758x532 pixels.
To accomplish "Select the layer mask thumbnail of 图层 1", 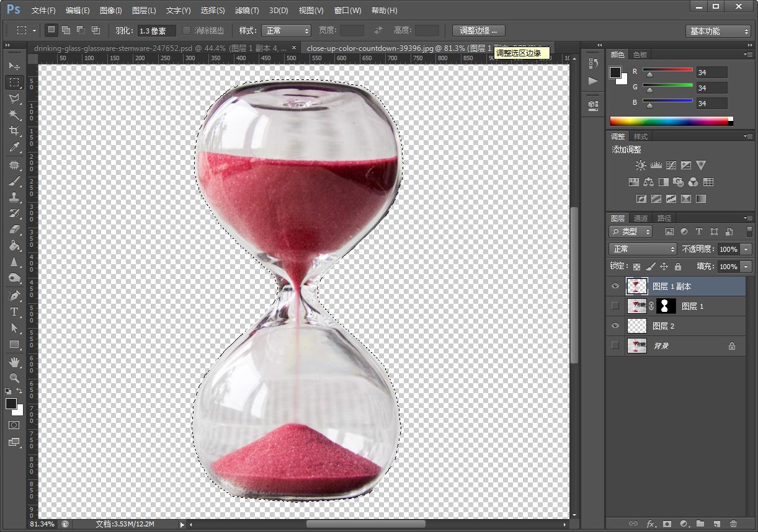I will coord(666,306).
